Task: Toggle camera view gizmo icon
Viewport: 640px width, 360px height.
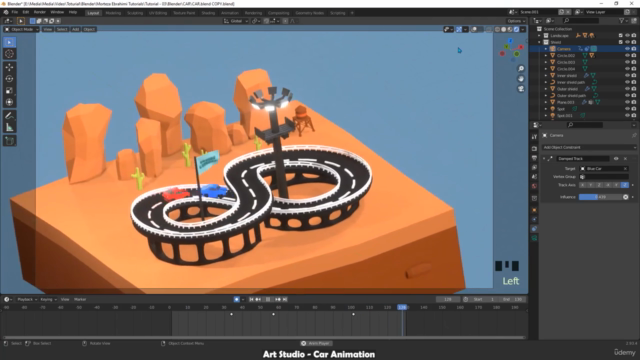Action: [521, 89]
